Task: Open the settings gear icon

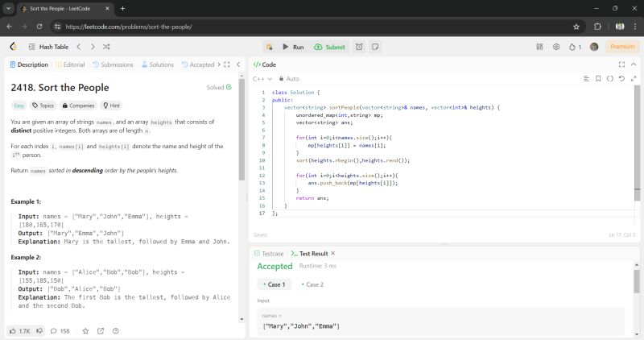Action: point(555,47)
